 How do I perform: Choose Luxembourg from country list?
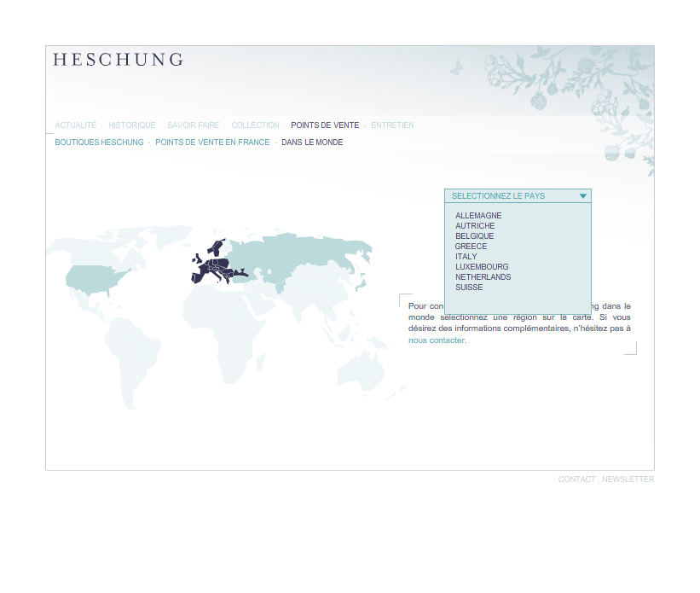coord(482,267)
